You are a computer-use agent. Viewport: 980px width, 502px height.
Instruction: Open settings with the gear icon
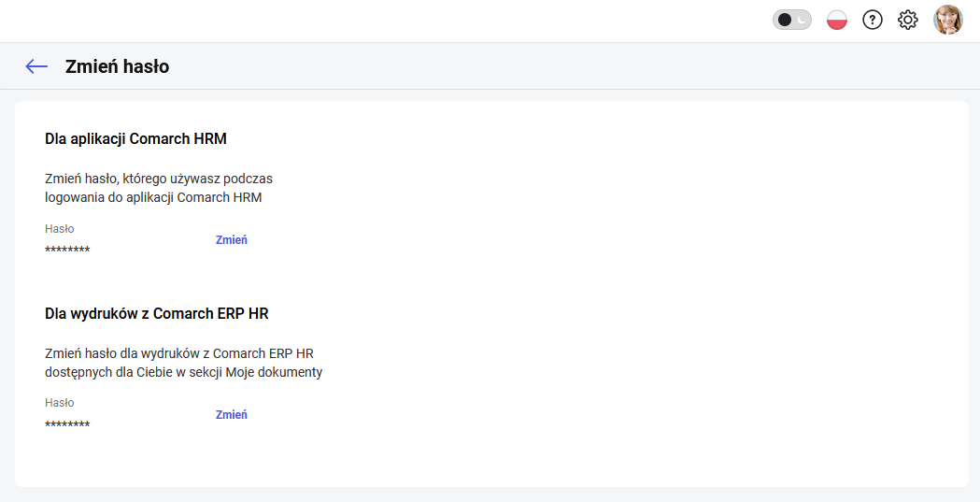tap(907, 20)
